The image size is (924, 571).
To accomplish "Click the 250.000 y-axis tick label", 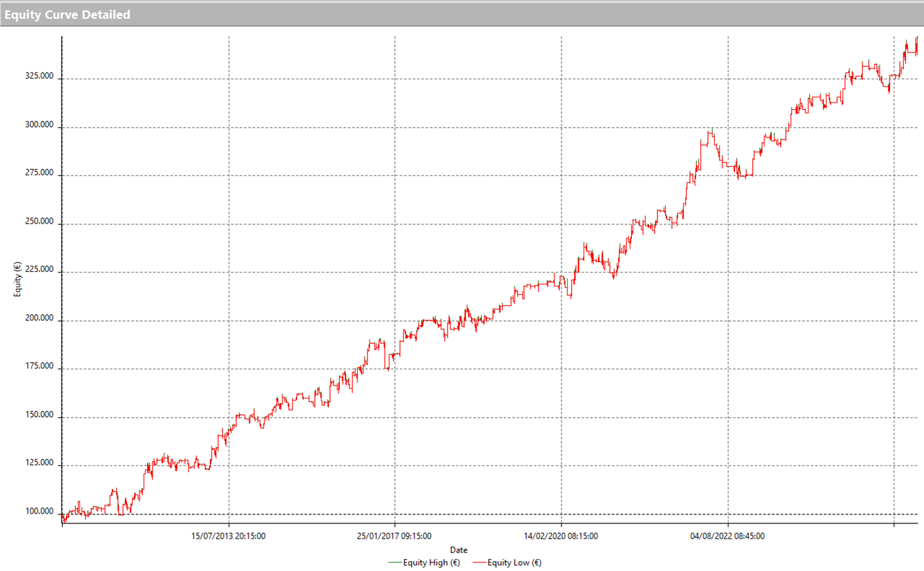I will (39, 222).
